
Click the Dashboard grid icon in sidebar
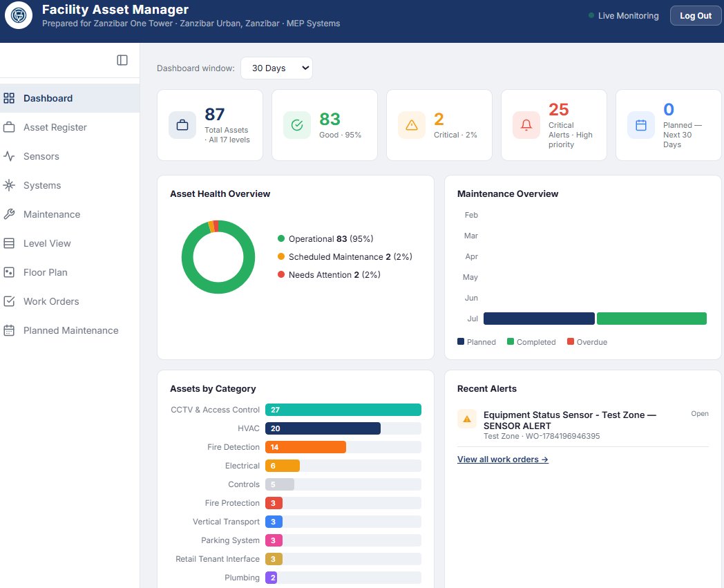pyautogui.click(x=9, y=98)
